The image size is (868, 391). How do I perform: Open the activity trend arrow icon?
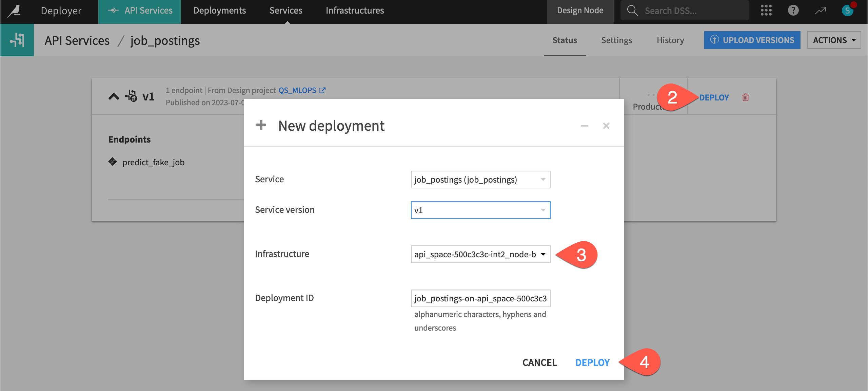tap(821, 11)
